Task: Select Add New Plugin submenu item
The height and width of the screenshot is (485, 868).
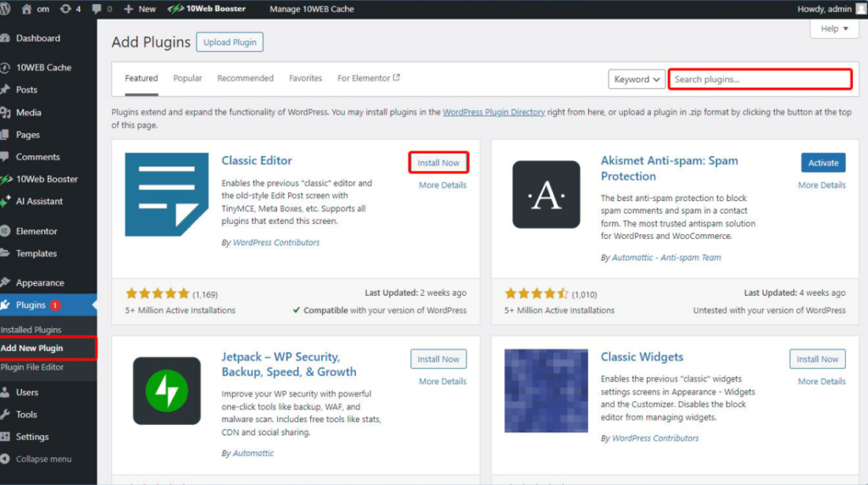Action: [32, 348]
